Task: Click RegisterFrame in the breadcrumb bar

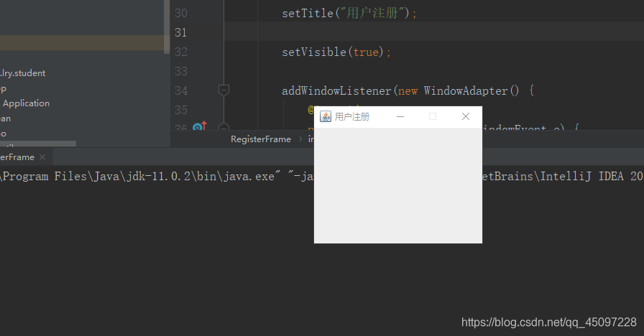Action: point(261,139)
